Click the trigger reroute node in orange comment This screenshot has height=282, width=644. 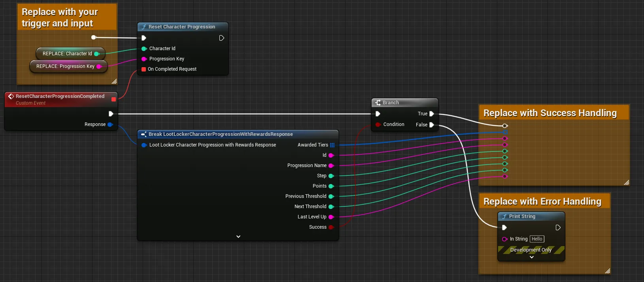(94, 38)
